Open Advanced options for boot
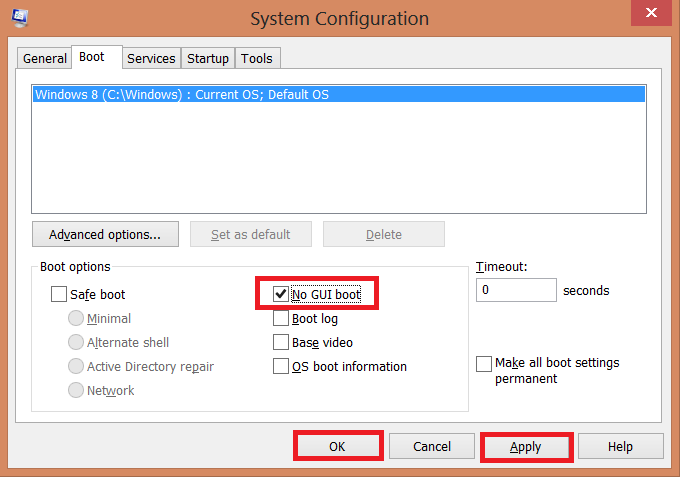680x477 pixels. (105, 234)
